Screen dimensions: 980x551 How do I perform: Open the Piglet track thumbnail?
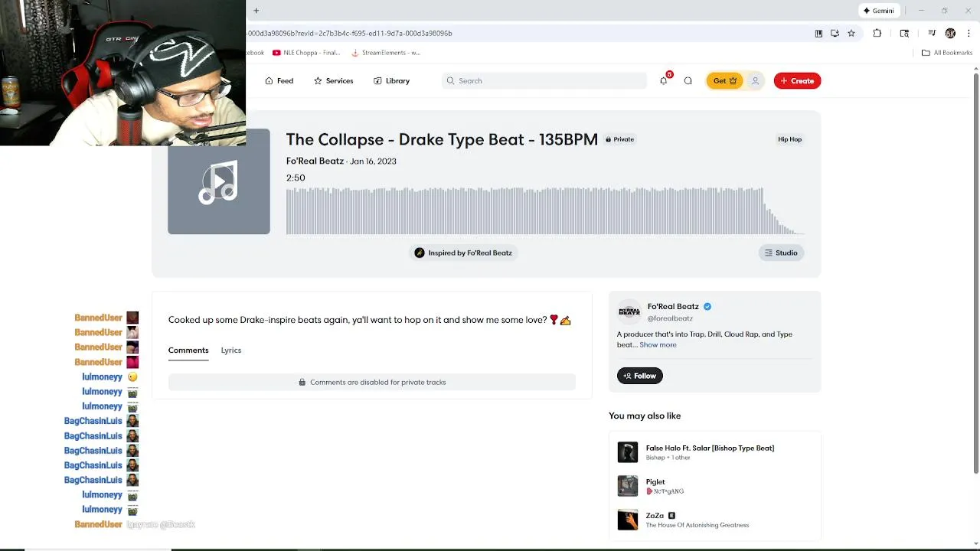click(628, 486)
